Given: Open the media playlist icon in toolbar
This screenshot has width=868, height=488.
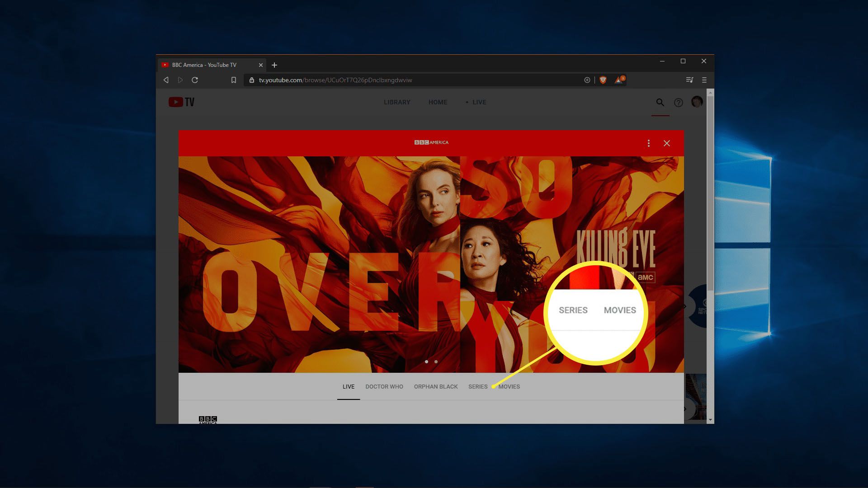Looking at the screenshot, I should [x=689, y=80].
